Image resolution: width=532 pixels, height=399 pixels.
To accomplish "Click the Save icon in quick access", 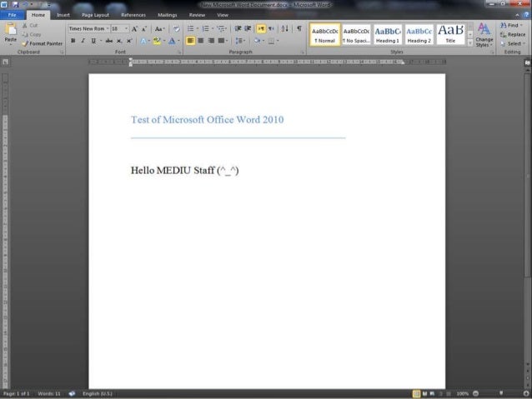I will click(x=15, y=4).
